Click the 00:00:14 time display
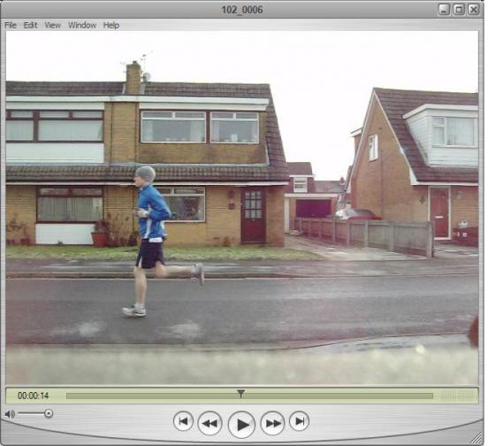Screen dimensions: 504x446 click(33, 396)
